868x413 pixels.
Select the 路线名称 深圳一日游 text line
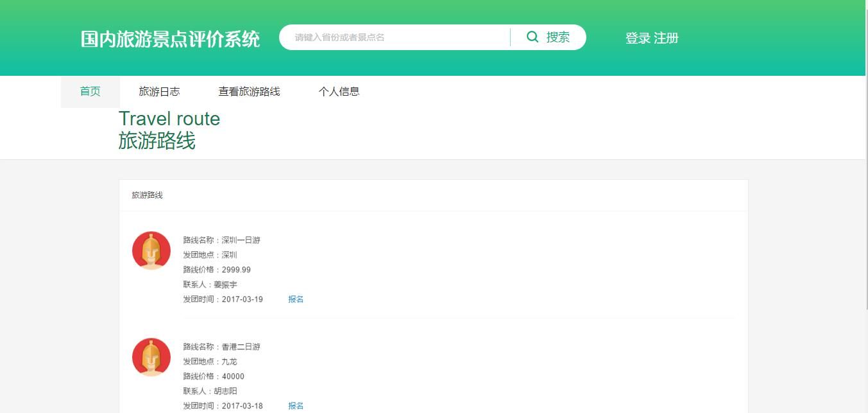221,240
